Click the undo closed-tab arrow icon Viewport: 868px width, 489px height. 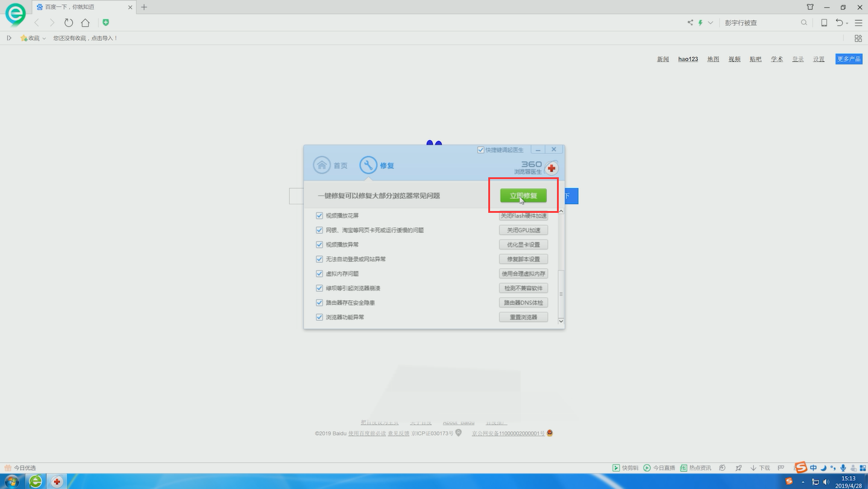[x=839, y=23]
